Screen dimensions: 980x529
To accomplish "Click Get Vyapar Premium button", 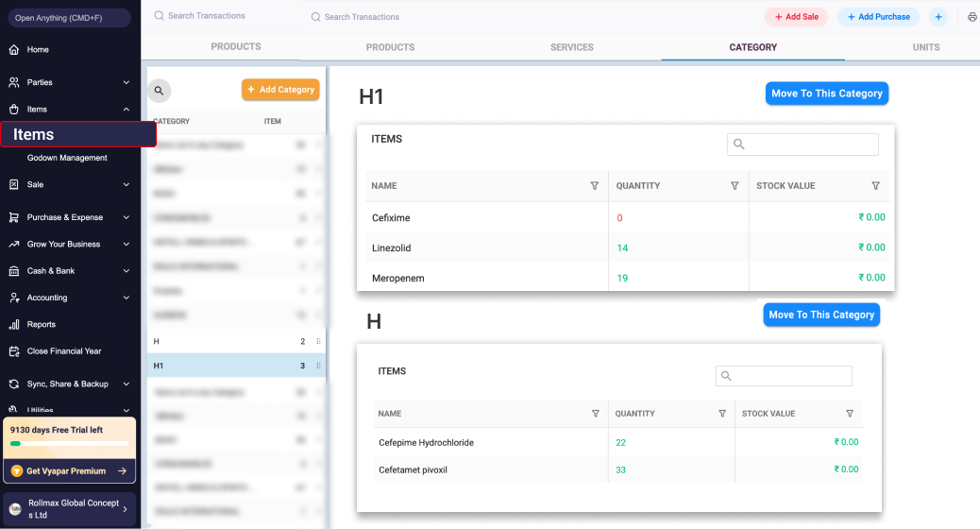I will coord(69,470).
